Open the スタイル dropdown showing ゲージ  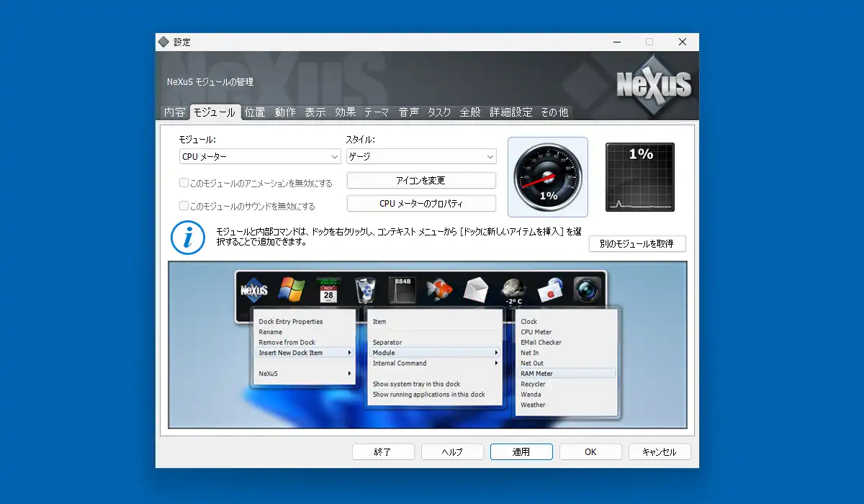click(x=421, y=156)
